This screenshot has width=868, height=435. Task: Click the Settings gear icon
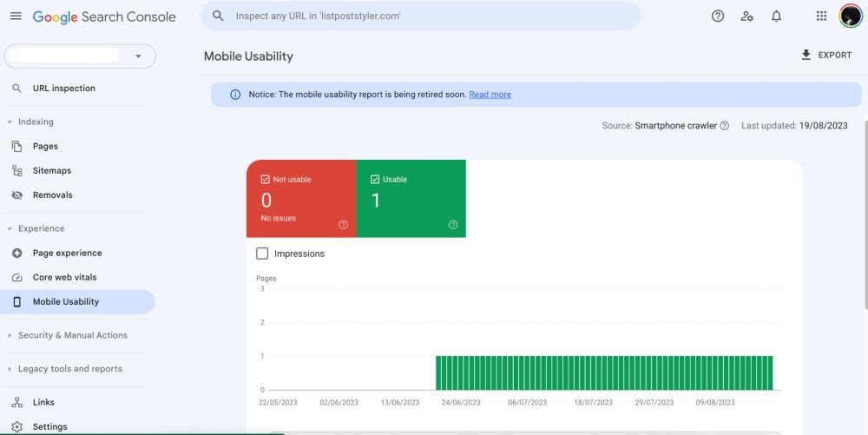coord(16,426)
